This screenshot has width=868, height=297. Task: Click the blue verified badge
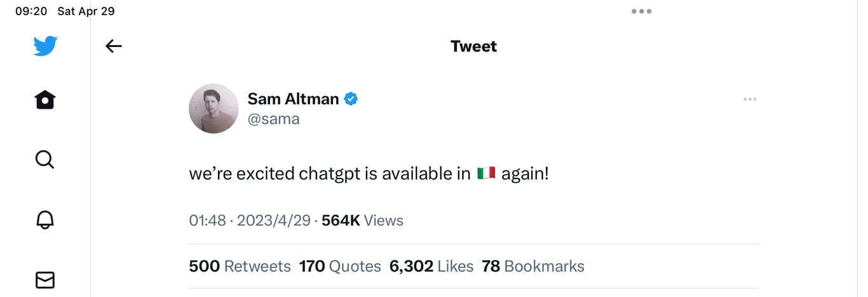coord(351,99)
